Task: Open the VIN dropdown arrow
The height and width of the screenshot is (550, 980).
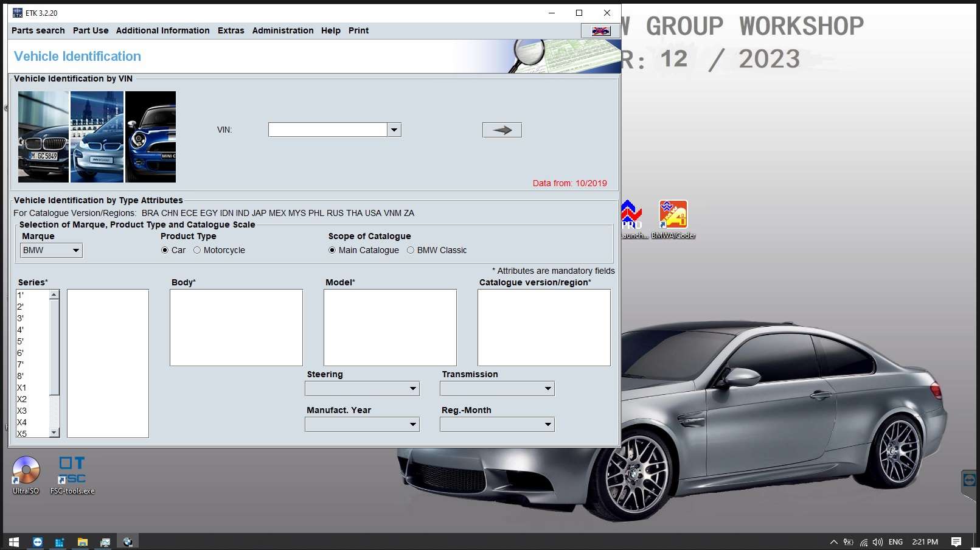Action: tap(394, 130)
